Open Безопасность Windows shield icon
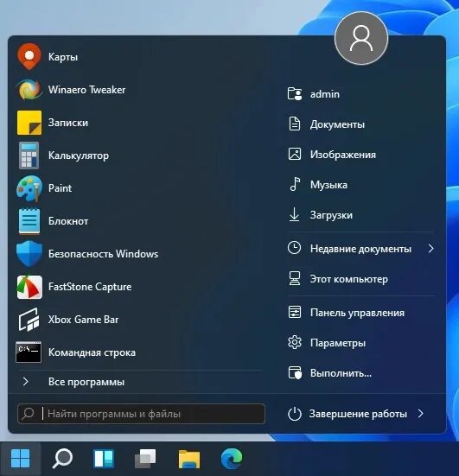 (x=29, y=254)
